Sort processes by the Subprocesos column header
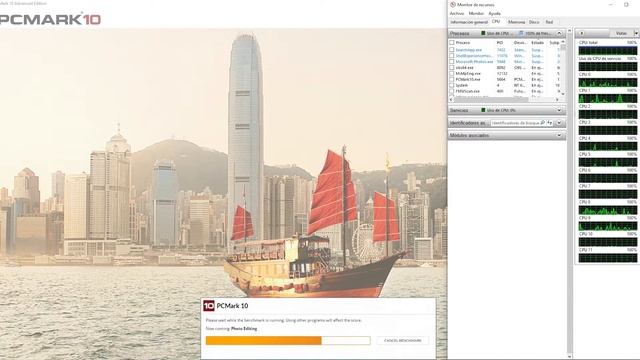This screenshot has height=360, width=640. click(554, 42)
